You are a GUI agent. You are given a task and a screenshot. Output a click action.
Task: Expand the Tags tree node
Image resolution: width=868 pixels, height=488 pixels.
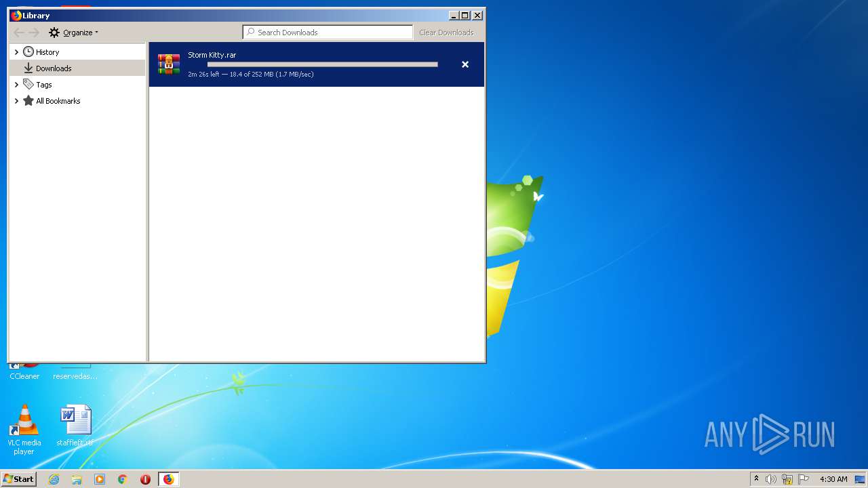[16, 85]
